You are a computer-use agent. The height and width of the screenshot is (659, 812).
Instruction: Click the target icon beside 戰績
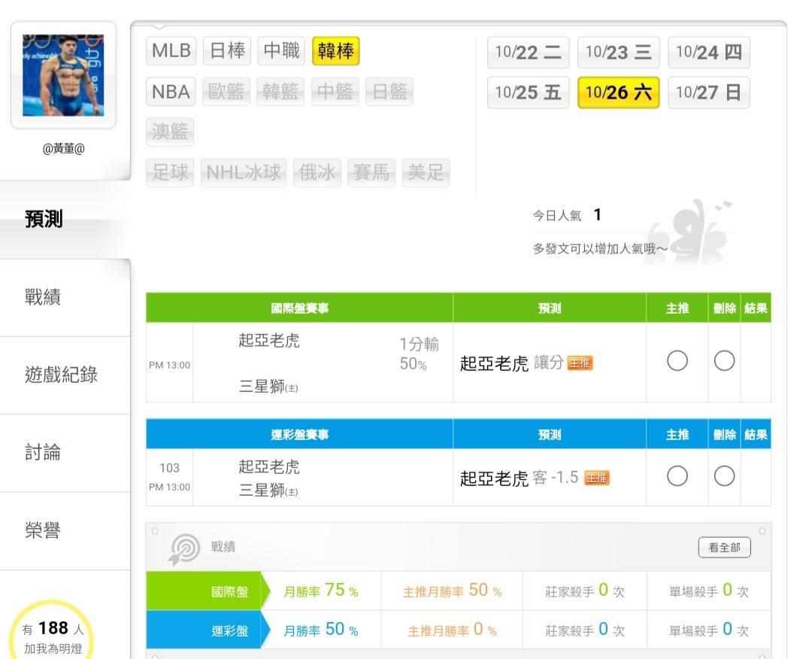click(x=185, y=549)
